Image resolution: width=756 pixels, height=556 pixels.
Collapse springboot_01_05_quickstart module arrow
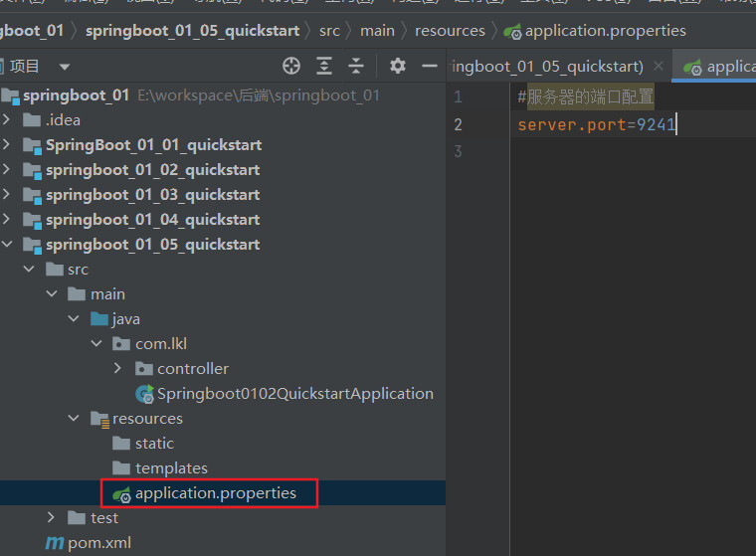pos(7,245)
